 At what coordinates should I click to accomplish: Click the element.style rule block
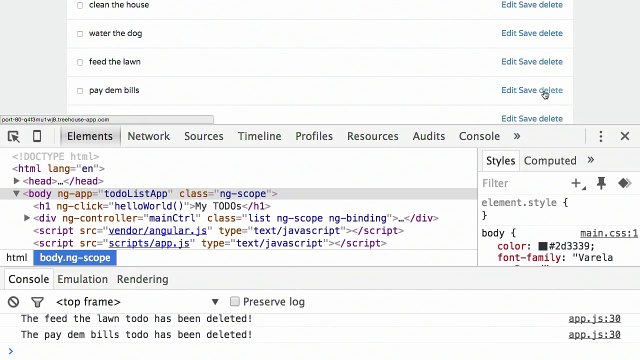(524, 209)
